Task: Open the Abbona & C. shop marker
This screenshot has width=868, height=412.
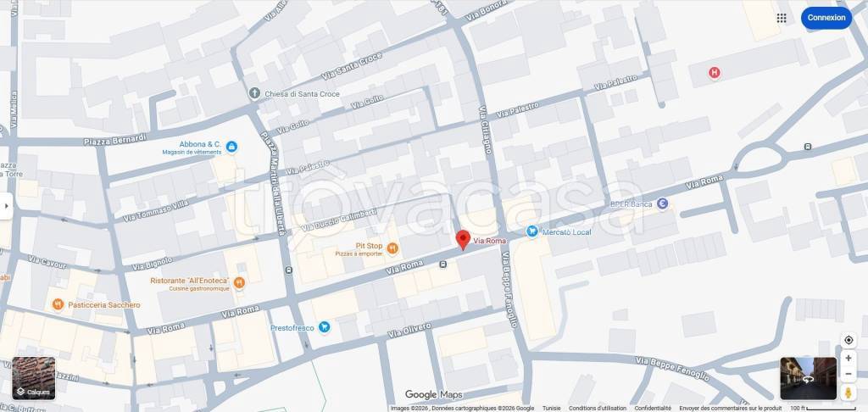Action: tap(231, 147)
